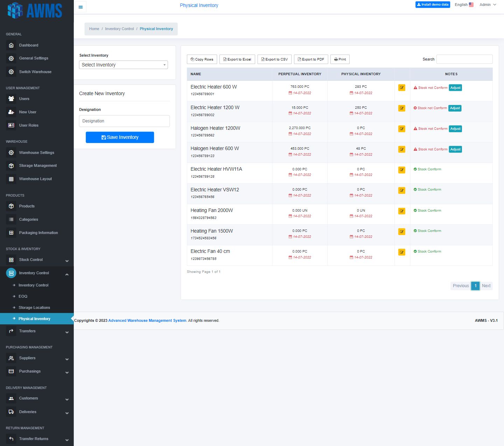This screenshot has width=504, height=446.
Task: Open Warehouse Layout in the sidebar
Action: coord(35,179)
